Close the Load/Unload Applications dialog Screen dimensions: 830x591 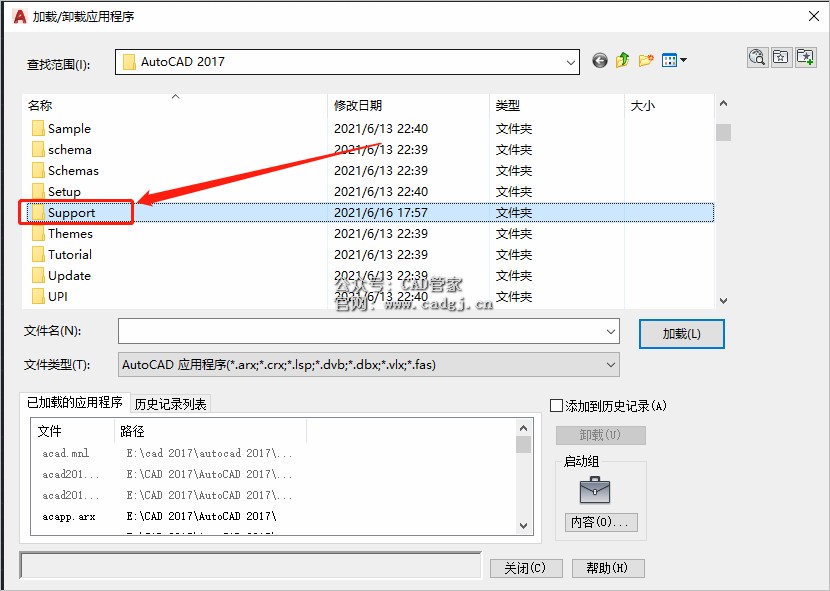pyautogui.click(x=814, y=16)
